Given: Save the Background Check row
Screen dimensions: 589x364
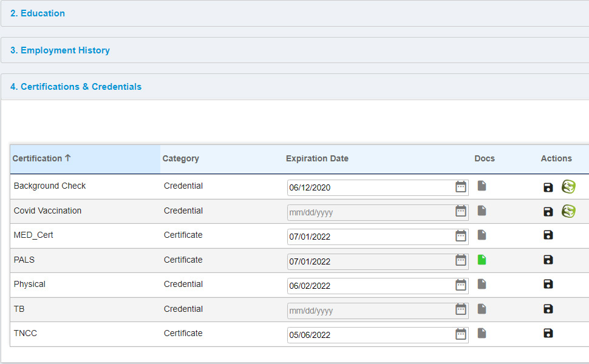Looking at the screenshot, I should point(548,187).
